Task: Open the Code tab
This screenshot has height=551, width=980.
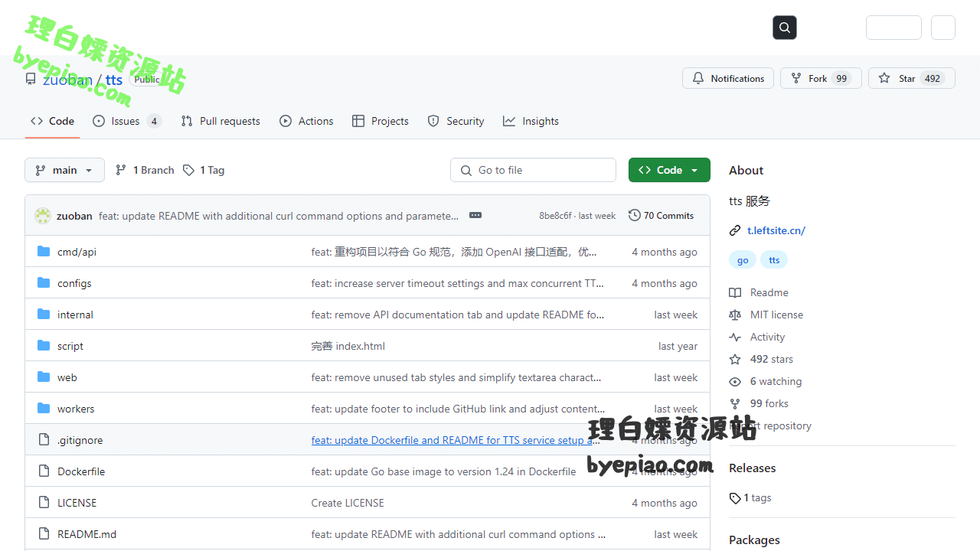Action: point(52,121)
